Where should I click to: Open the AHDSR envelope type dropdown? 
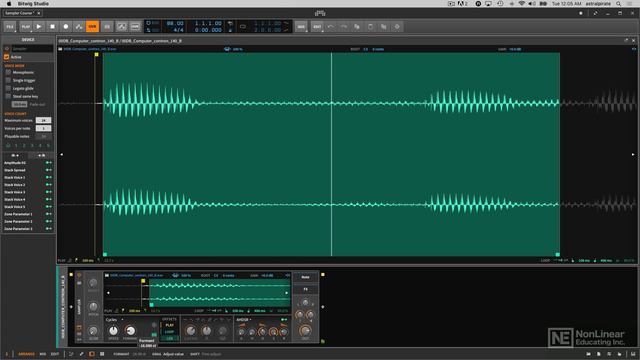coord(244,320)
